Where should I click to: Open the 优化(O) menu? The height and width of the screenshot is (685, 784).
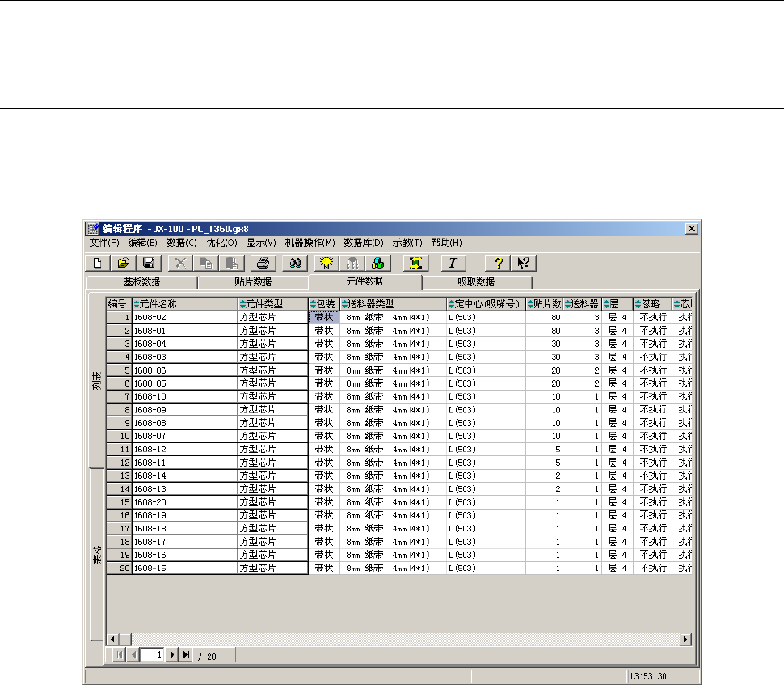pyautogui.click(x=221, y=243)
